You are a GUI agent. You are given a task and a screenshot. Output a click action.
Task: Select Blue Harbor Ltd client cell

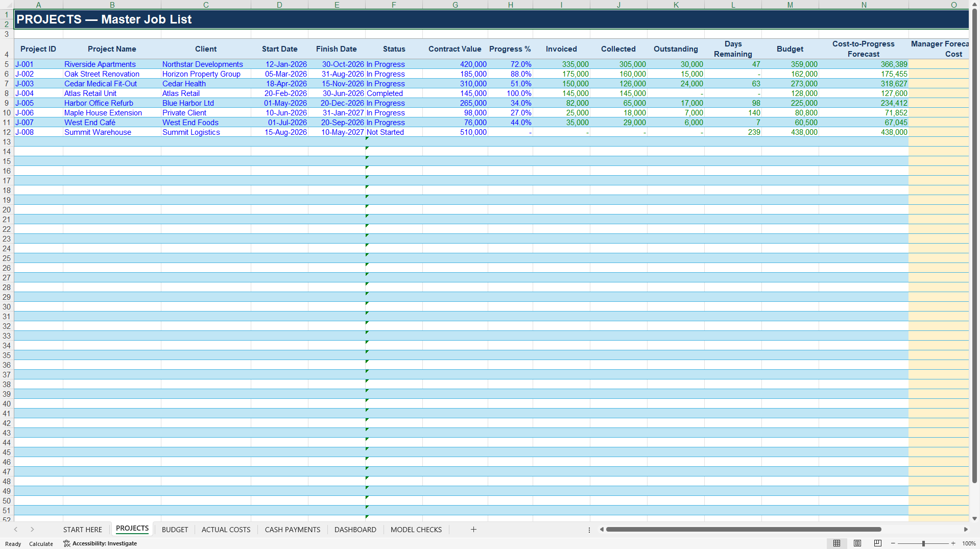pos(206,103)
